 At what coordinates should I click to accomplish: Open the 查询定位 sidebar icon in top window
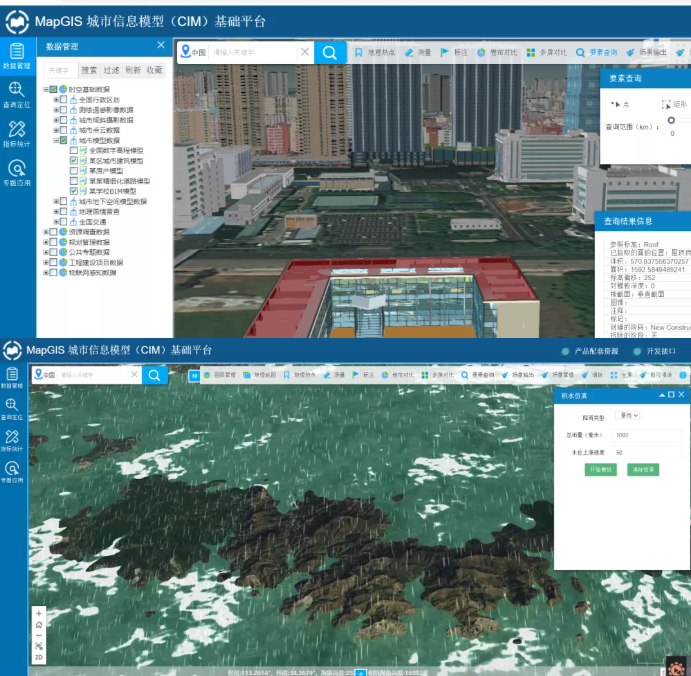coord(16,94)
